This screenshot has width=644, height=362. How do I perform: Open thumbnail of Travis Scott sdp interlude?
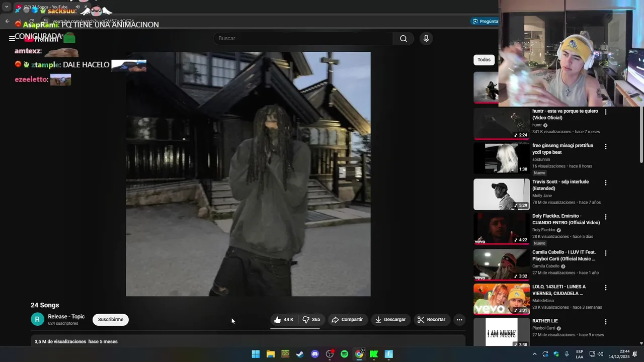click(x=502, y=194)
